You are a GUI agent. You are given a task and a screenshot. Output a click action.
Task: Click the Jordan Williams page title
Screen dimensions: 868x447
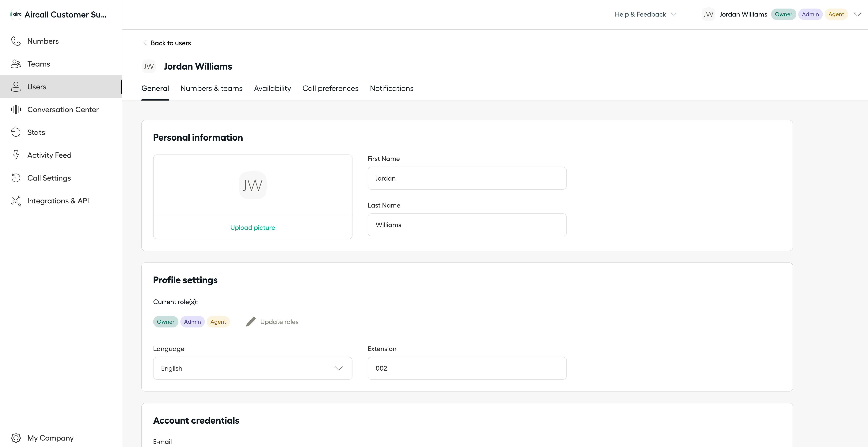coord(198,66)
